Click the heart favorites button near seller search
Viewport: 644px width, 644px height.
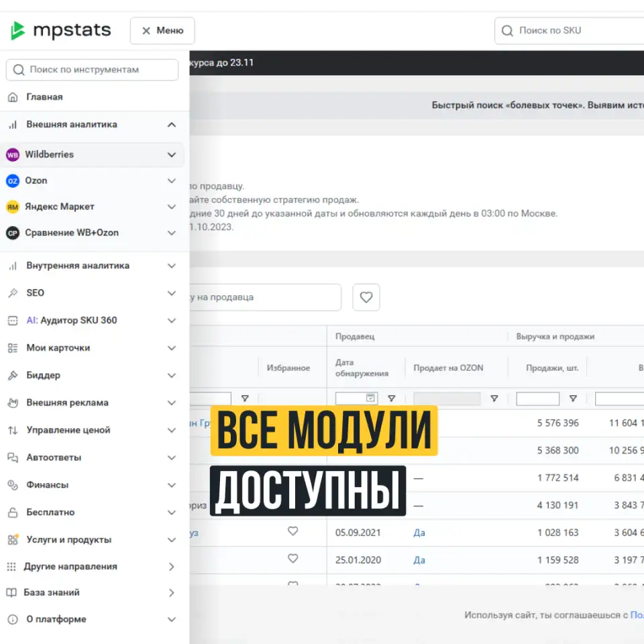[x=366, y=297]
